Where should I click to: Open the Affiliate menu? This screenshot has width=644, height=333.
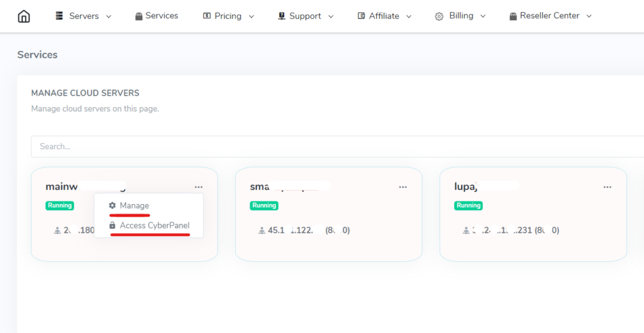click(385, 16)
